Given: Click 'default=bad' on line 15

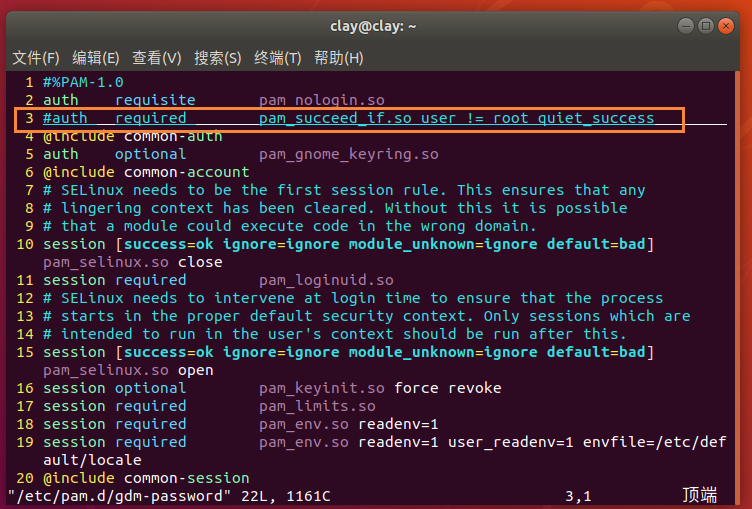Looking at the screenshot, I should coord(596,352).
